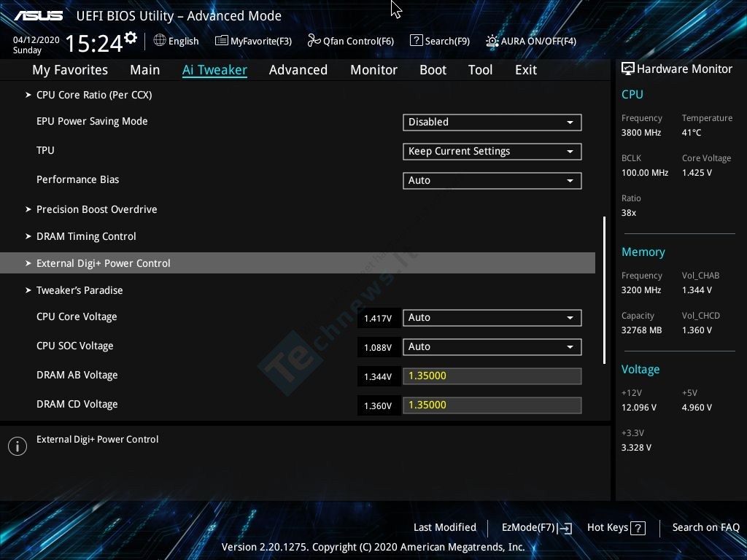Click the 3.328 V reading

pos(636,448)
